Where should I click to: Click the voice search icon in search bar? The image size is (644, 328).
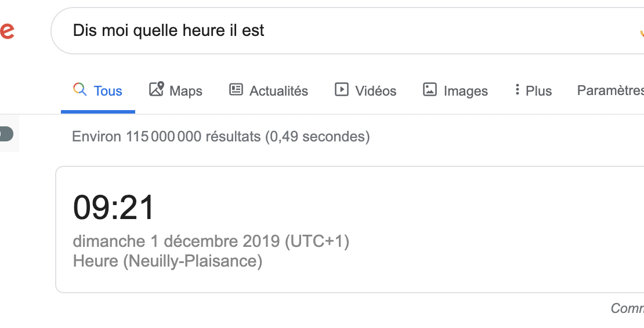click(x=641, y=31)
